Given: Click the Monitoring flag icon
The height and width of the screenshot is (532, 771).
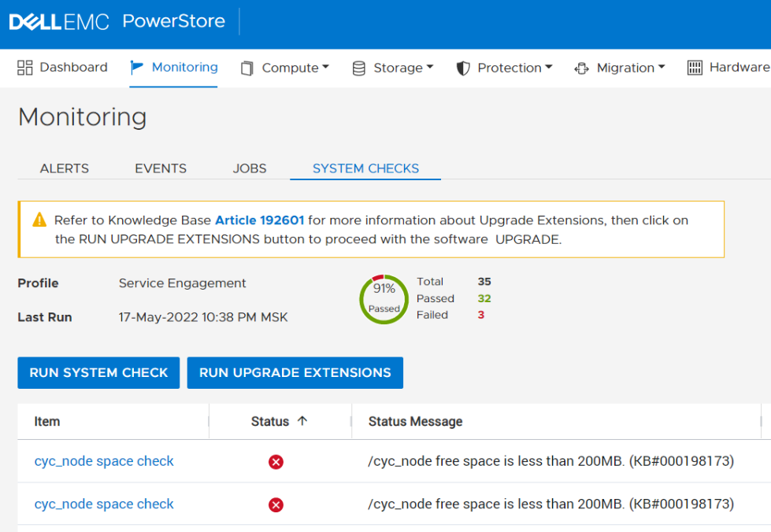Looking at the screenshot, I should [135, 67].
